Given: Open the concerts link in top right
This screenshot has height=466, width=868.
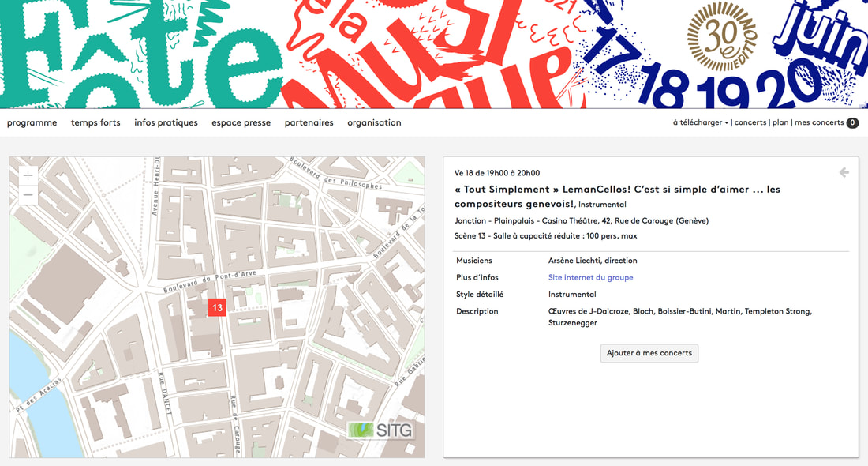Looking at the screenshot, I should [750, 123].
